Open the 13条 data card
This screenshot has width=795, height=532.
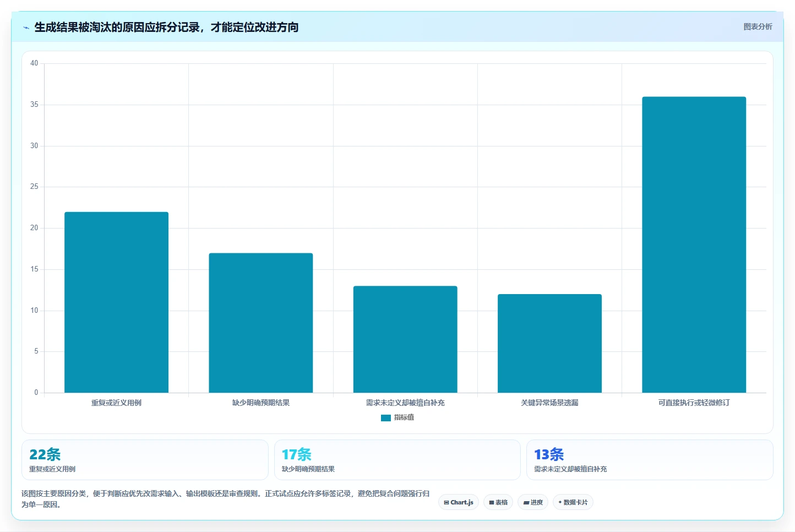(x=650, y=460)
